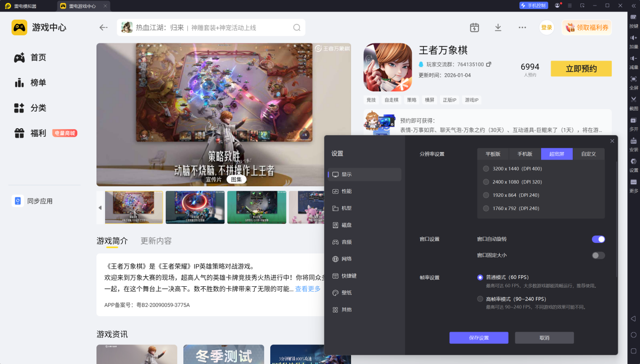
Task: Enable 窗口固定大小 switch
Action: 598,255
